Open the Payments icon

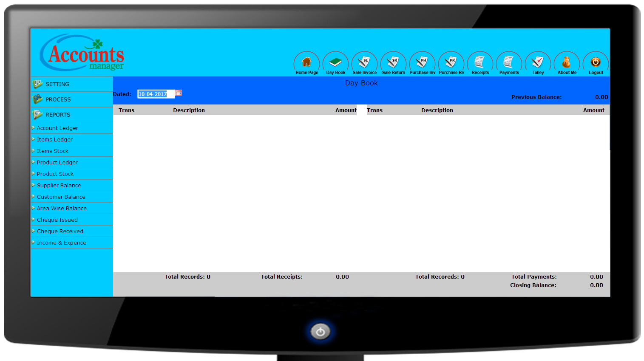click(x=509, y=63)
